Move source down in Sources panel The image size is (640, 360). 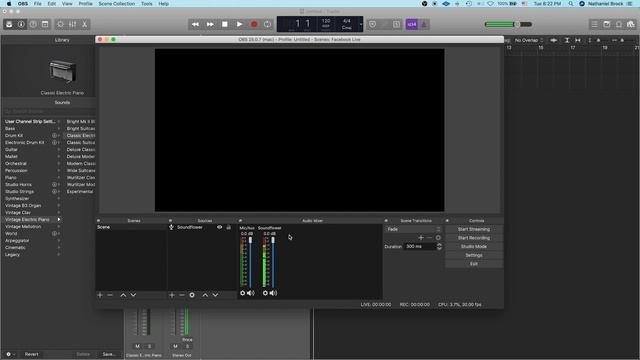(216, 295)
